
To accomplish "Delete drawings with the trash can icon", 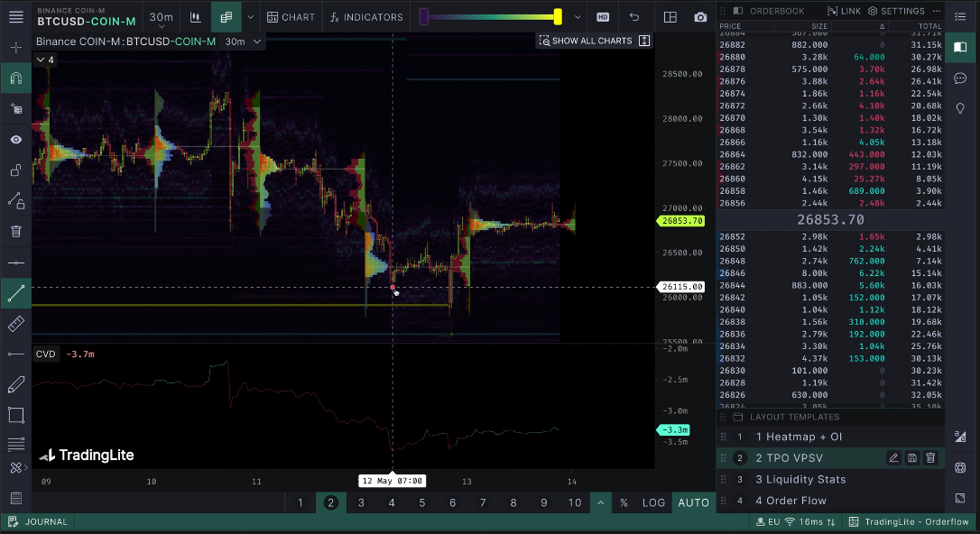I will pyautogui.click(x=16, y=231).
